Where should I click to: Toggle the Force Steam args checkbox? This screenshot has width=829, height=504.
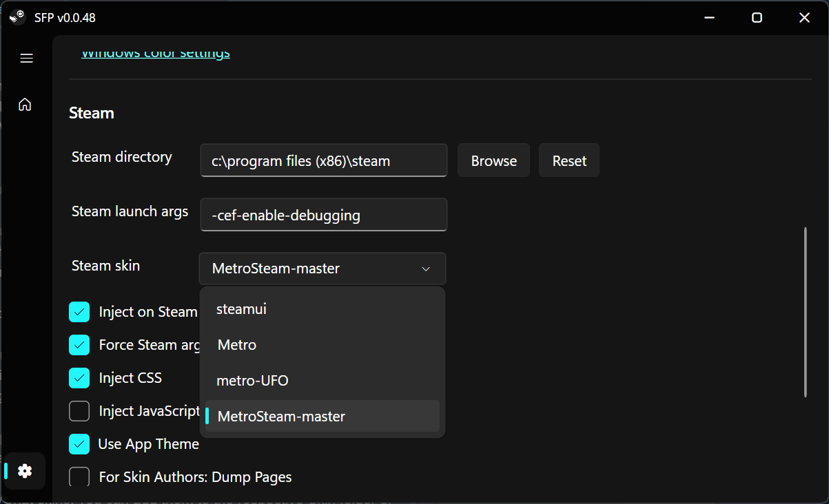[x=79, y=345]
